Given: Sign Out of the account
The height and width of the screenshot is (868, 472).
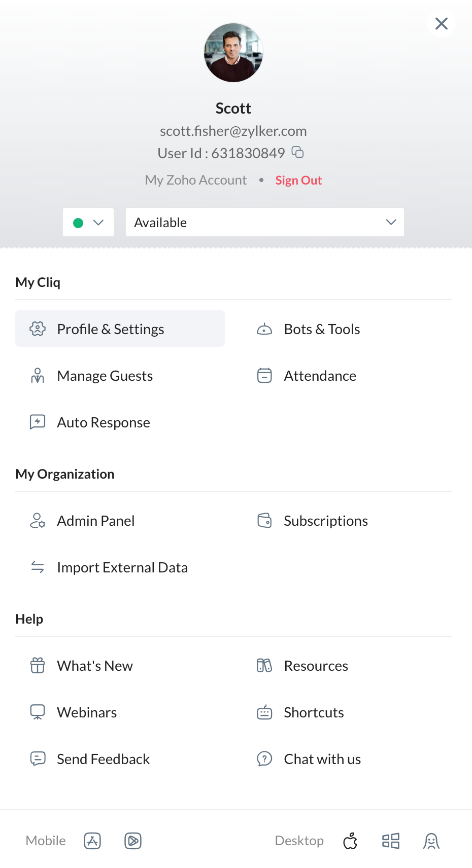Looking at the screenshot, I should 298,180.
